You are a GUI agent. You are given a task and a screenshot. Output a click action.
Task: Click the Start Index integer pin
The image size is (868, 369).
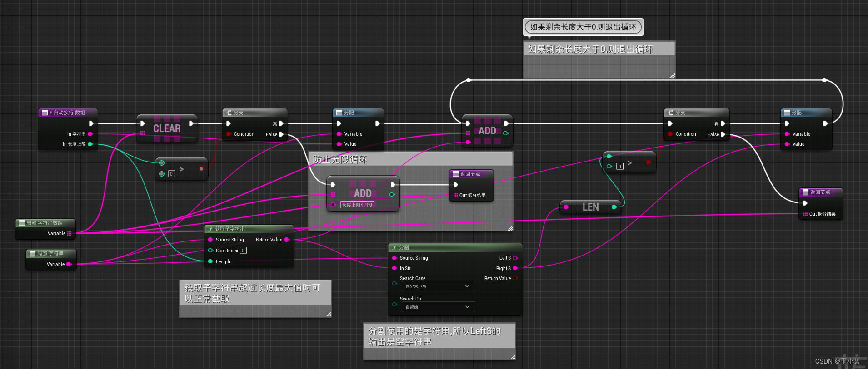(210, 251)
